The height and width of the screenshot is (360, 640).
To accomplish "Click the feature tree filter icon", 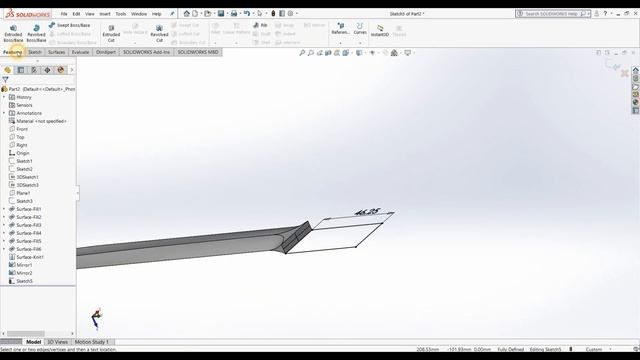I will coord(5,80).
